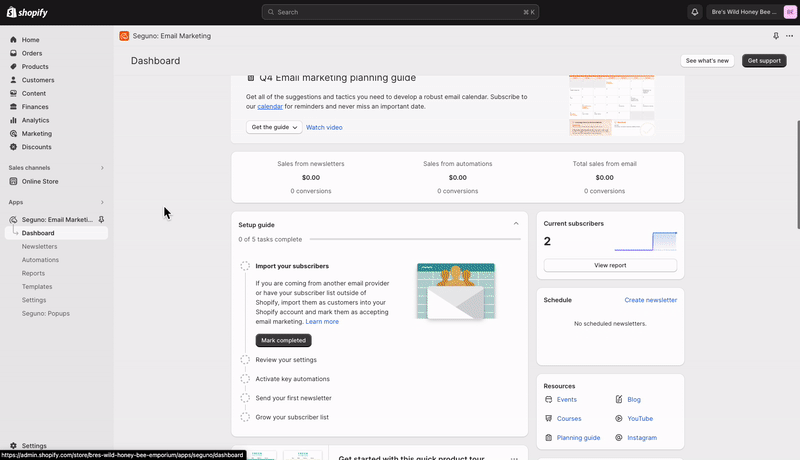Expand the Apps section chevron
Screen dimensions: 800x460
pos(102,202)
